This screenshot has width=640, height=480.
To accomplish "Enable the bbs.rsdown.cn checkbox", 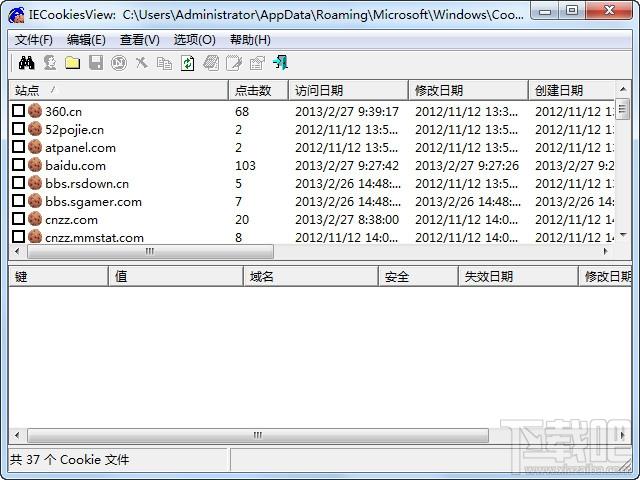I will point(18,183).
